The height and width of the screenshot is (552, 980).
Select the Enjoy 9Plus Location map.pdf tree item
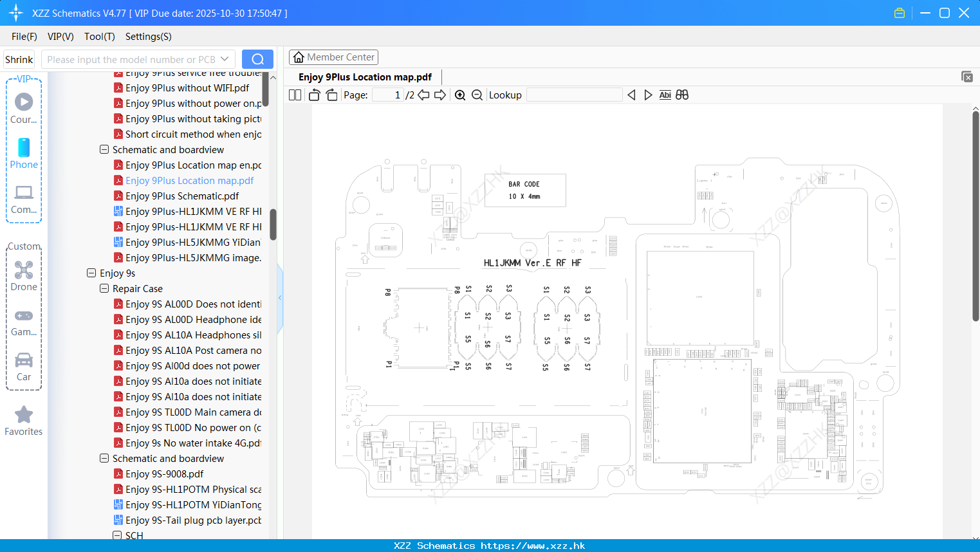pyautogui.click(x=190, y=180)
